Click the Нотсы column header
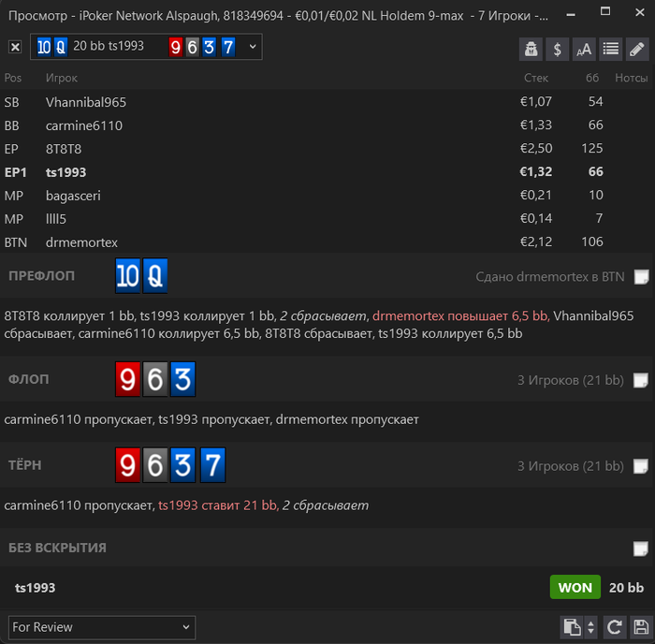Viewport: 655px width, 644px height. pos(631,78)
